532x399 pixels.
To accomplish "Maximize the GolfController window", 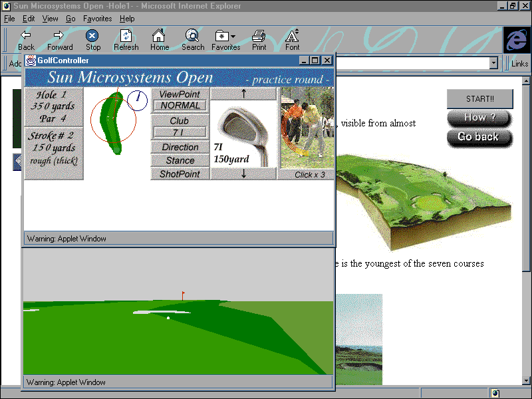I will click(315, 61).
